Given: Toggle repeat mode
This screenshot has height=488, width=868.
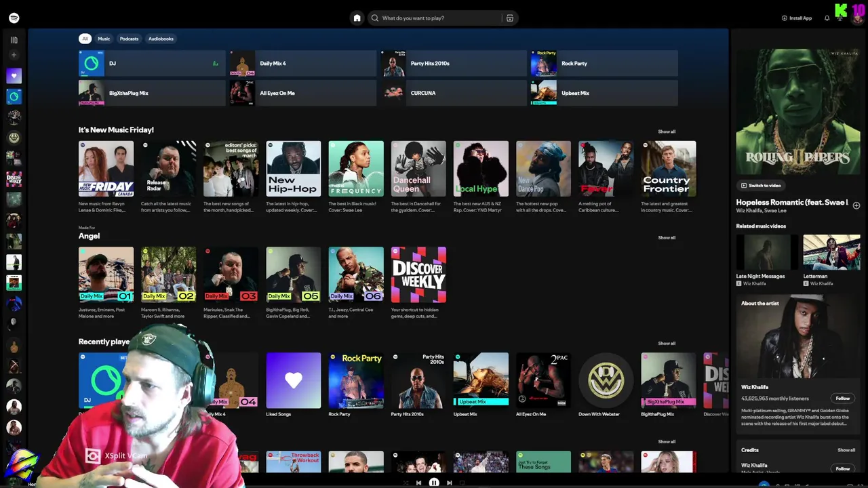Looking at the screenshot, I should point(462,483).
